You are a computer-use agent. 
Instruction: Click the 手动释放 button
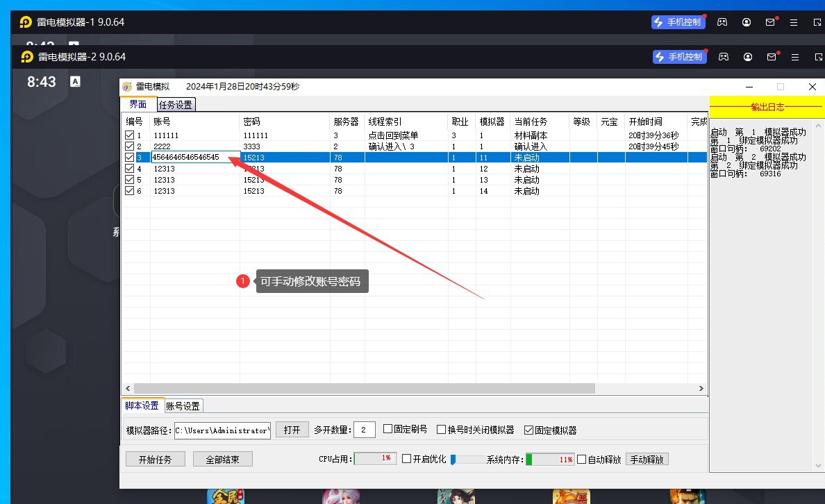click(x=647, y=460)
